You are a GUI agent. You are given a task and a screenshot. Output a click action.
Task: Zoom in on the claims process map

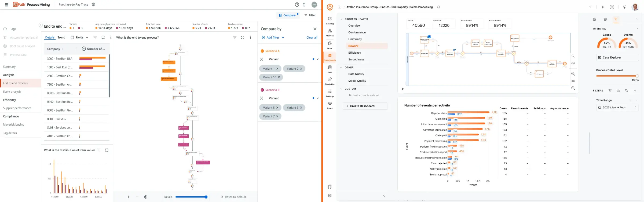coord(573,74)
